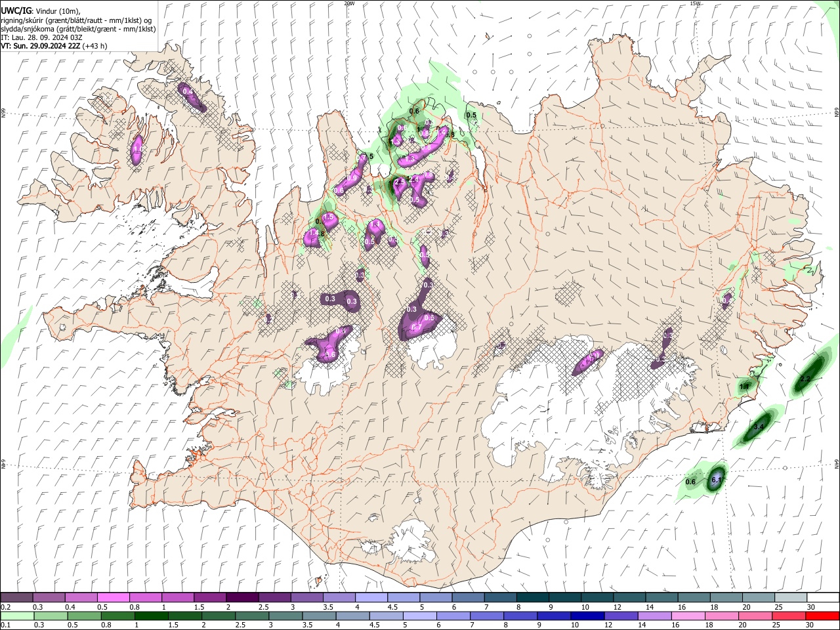
Task: Click the 'UWC/IG' title text
Action: [x=15, y=10]
